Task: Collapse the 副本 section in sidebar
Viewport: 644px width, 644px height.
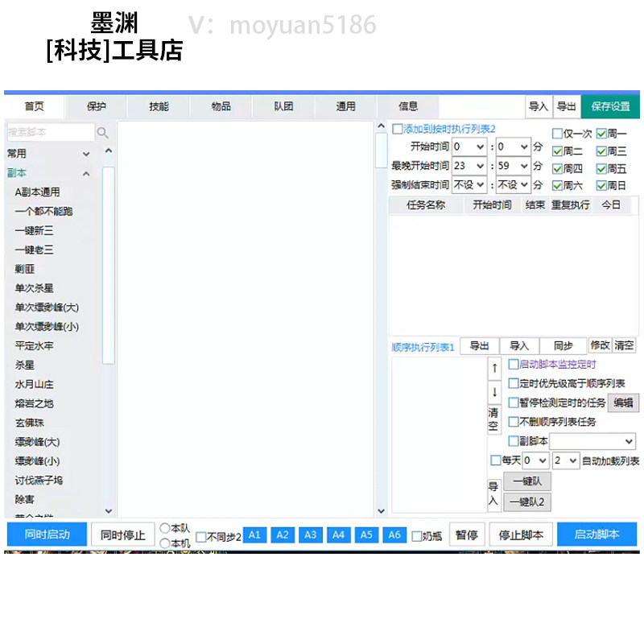Action: point(85,173)
